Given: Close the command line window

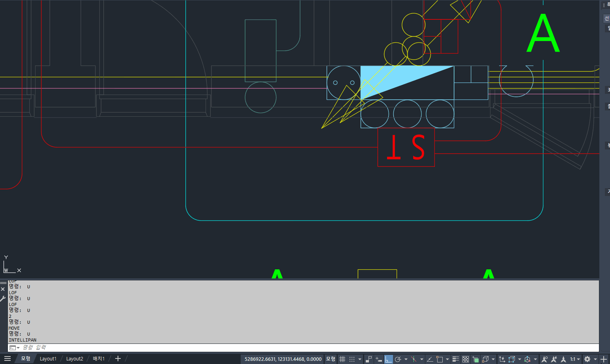Looking at the screenshot, I should tap(3, 289).
